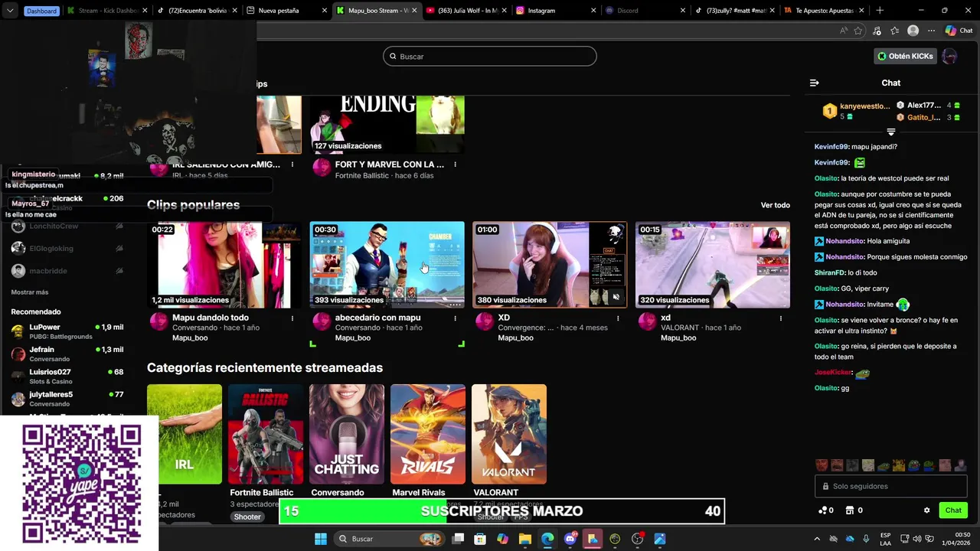
Task: Close the 'Mapu_boo Stream' tab
Action: 413,11
